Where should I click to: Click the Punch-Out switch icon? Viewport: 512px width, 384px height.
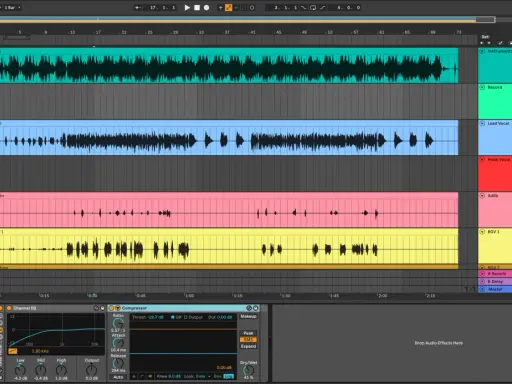[322, 7]
